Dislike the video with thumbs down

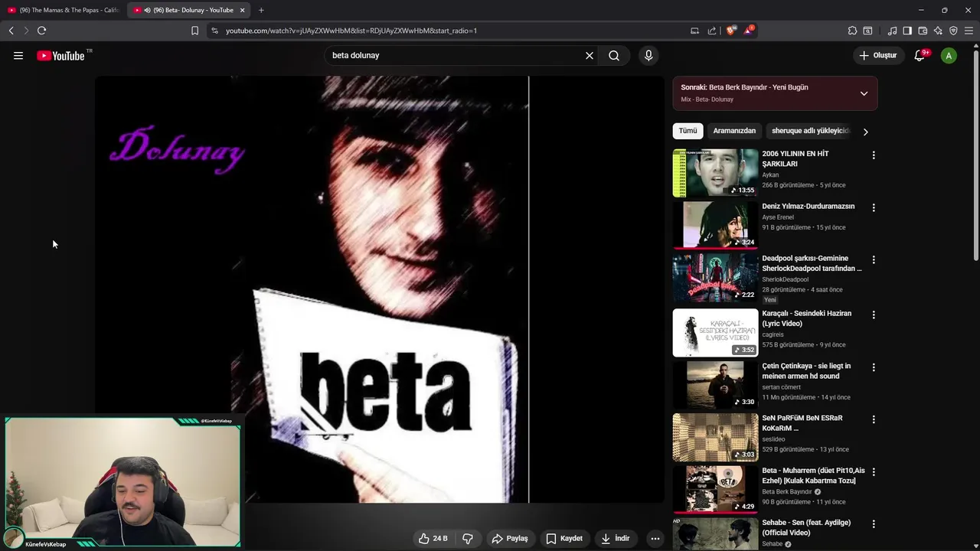(468, 538)
